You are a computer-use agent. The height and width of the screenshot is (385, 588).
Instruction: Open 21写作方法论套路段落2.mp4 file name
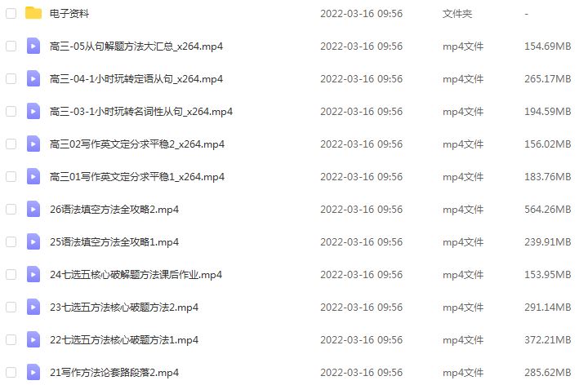[114, 372]
